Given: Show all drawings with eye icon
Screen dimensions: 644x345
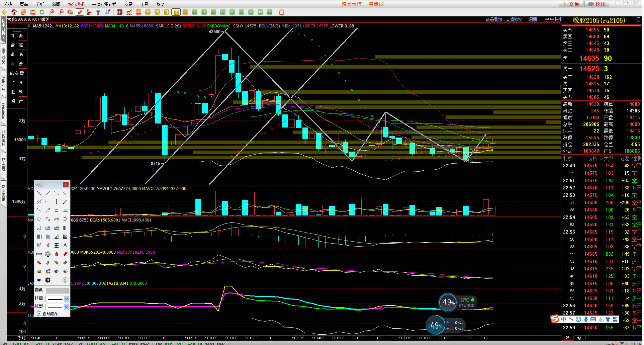Looking at the screenshot, I should pyautogui.click(x=39, y=280).
